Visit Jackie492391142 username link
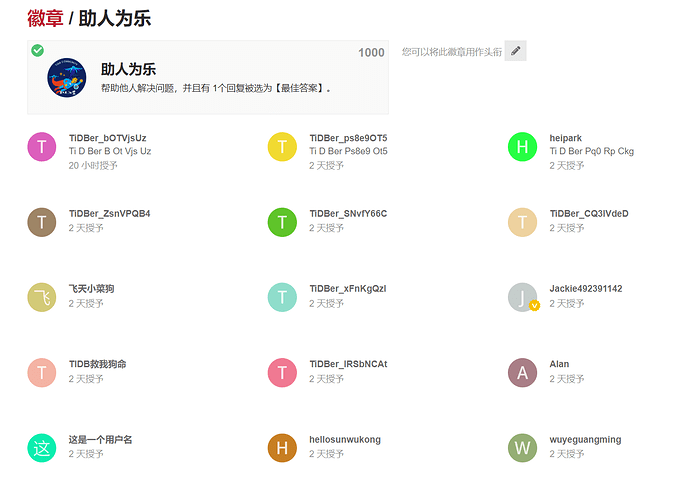Screen dimensions: 690x485 pos(586,289)
